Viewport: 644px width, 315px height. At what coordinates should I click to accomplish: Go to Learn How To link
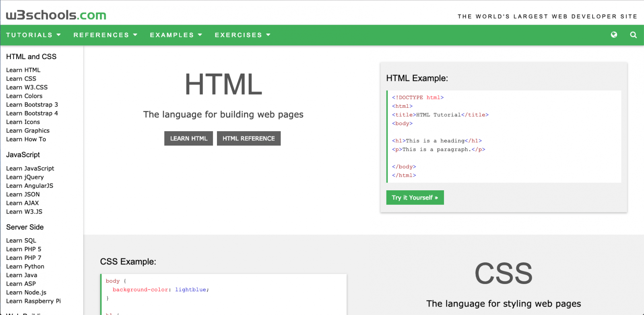tap(26, 139)
